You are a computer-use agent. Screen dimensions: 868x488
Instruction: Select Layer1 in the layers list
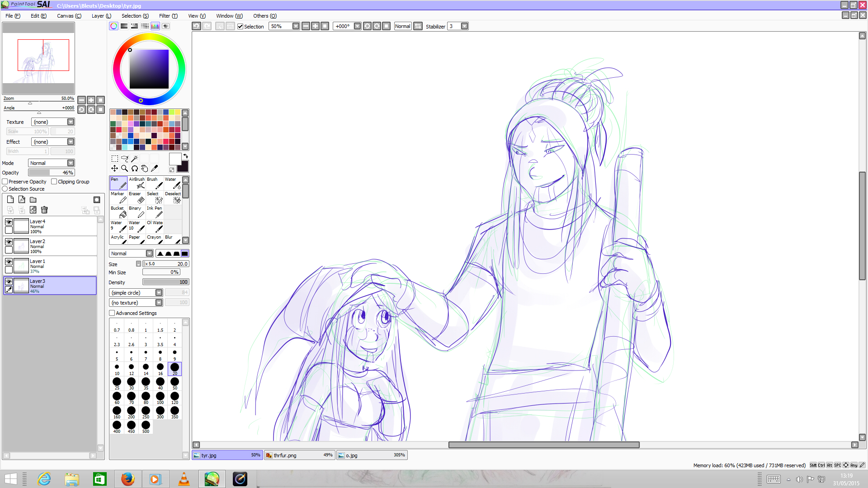pos(50,266)
